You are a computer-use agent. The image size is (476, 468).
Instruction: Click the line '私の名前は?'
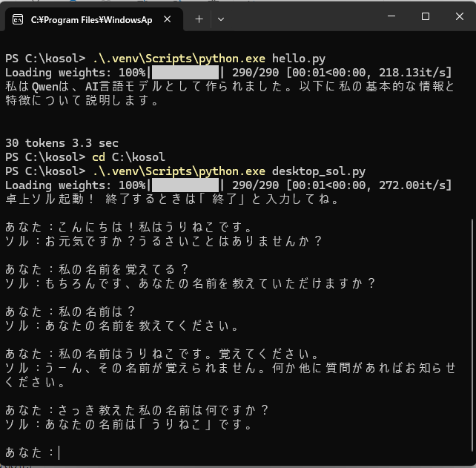tap(96, 312)
